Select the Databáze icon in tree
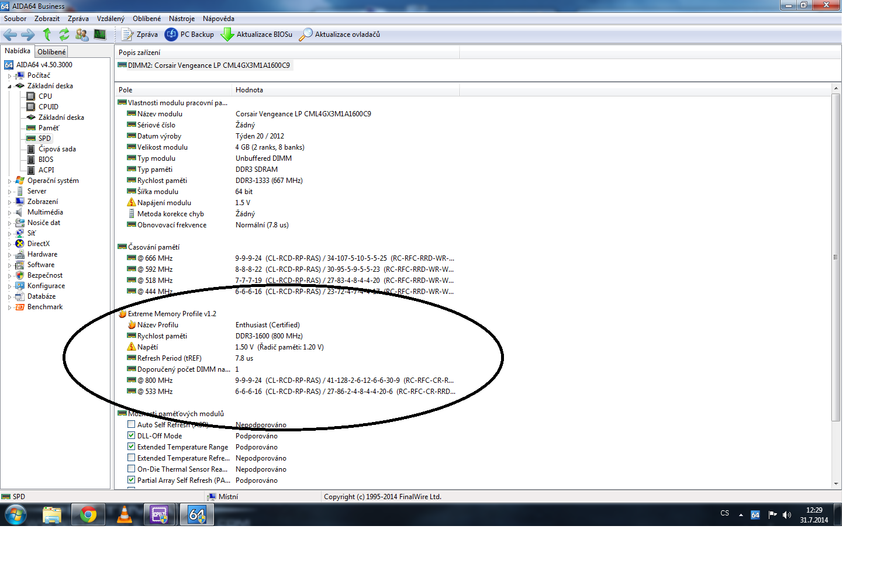The width and height of the screenshot is (891, 588). (x=20, y=296)
